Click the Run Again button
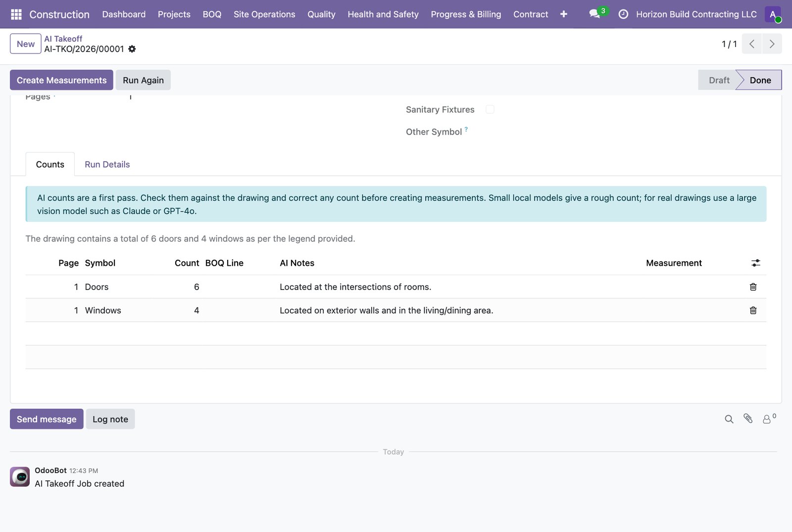 coord(143,80)
